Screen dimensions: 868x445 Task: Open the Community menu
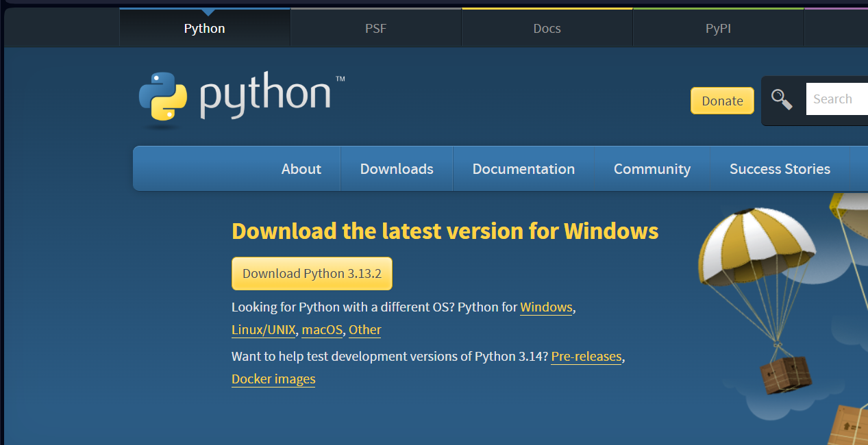652,169
